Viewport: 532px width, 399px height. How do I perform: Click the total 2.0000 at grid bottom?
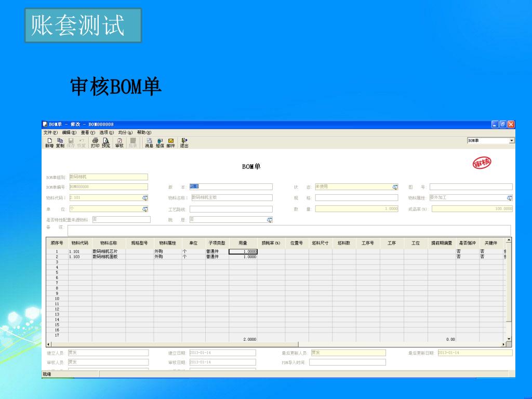[x=250, y=339]
